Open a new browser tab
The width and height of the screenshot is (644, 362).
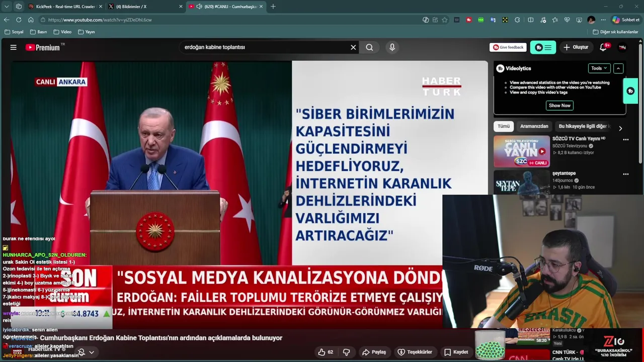[x=273, y=7]
